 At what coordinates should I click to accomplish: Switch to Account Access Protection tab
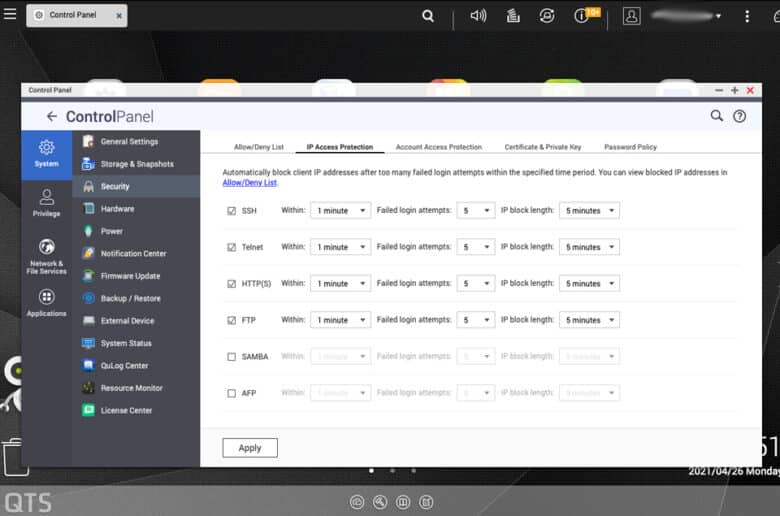click(439, 147)
